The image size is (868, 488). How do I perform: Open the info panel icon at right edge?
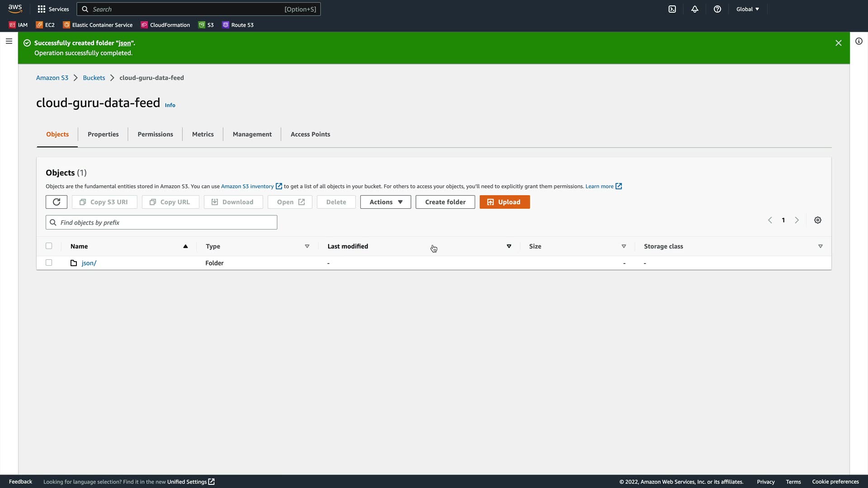pyautogui.click(x=859, y=41)
